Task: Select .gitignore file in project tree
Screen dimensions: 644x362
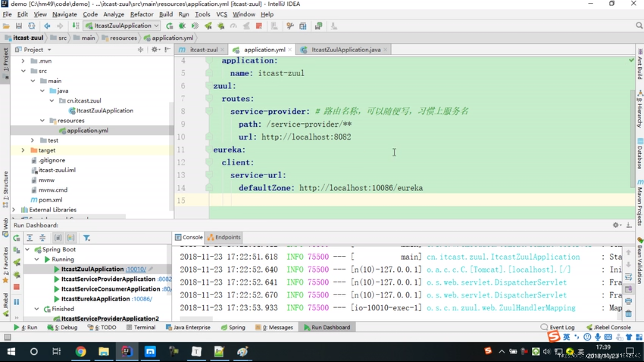Action: pyautogui.click(x=48, y=160)
